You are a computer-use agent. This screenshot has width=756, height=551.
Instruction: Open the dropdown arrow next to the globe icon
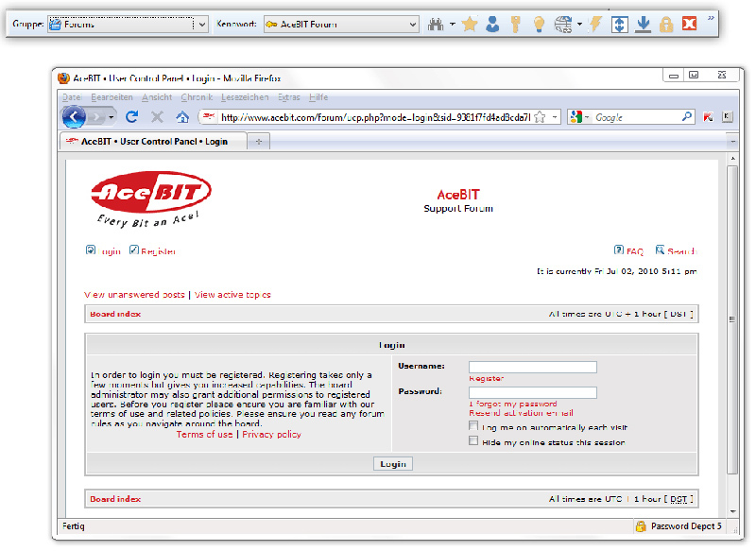pyautogui.click(x=579, y=25)
